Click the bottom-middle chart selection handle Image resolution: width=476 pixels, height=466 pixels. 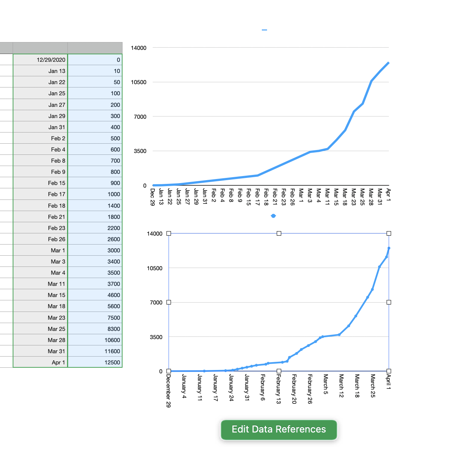click(279, 371)
